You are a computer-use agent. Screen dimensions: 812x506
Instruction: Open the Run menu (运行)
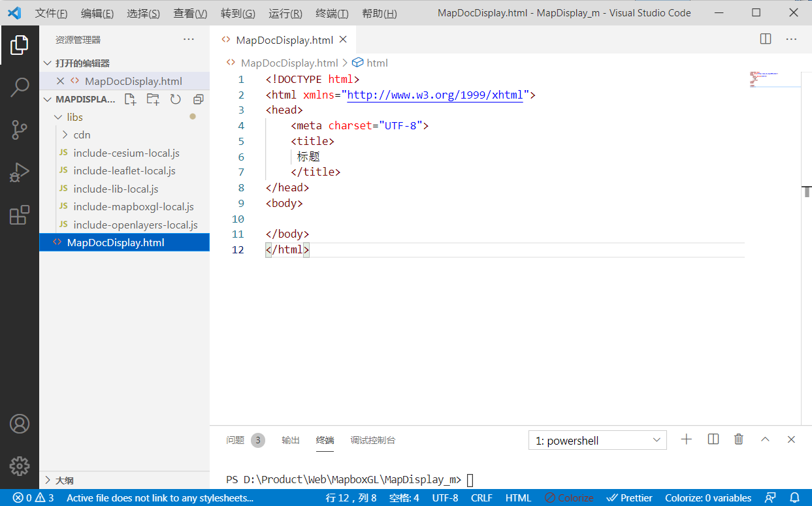pos(285,13)
